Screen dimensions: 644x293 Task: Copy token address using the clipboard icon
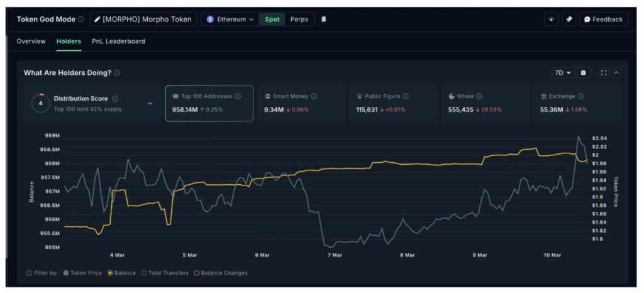pos(324,19)
